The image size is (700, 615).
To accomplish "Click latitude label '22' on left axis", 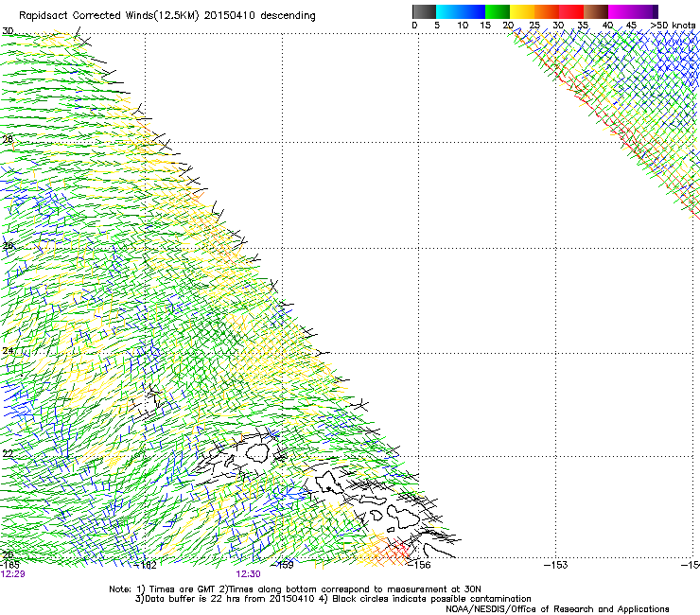I will point(8,454).
